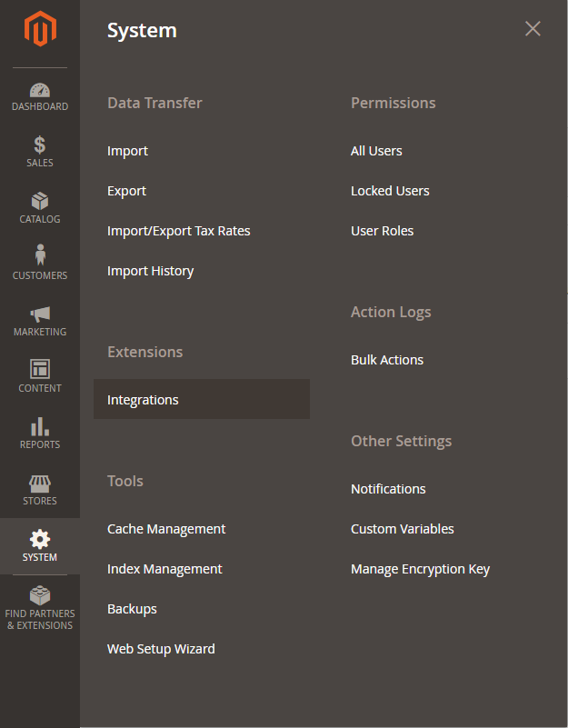Open the Stores storefront icon

(x=40, y=483)
